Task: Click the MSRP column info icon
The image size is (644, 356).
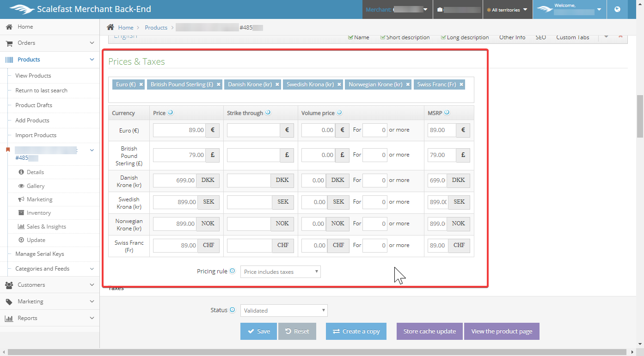Action: [447, 113]
